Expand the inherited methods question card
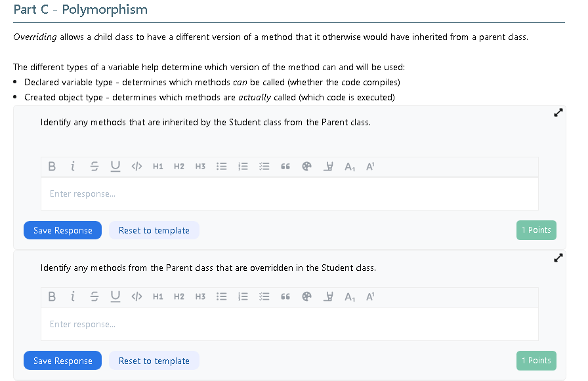The width and height of the screenshot is (588, 381). [558, 113]
